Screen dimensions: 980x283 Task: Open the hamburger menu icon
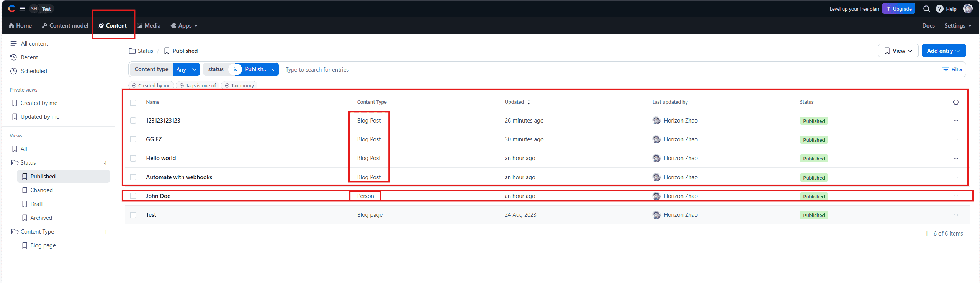pos(23,8)
